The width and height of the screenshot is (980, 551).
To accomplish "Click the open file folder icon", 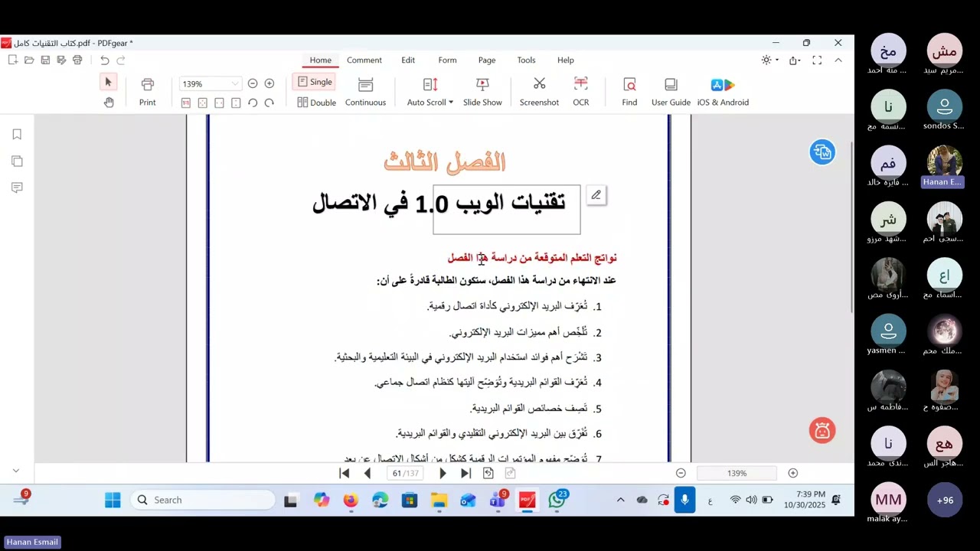I will [x=29, y=60].
